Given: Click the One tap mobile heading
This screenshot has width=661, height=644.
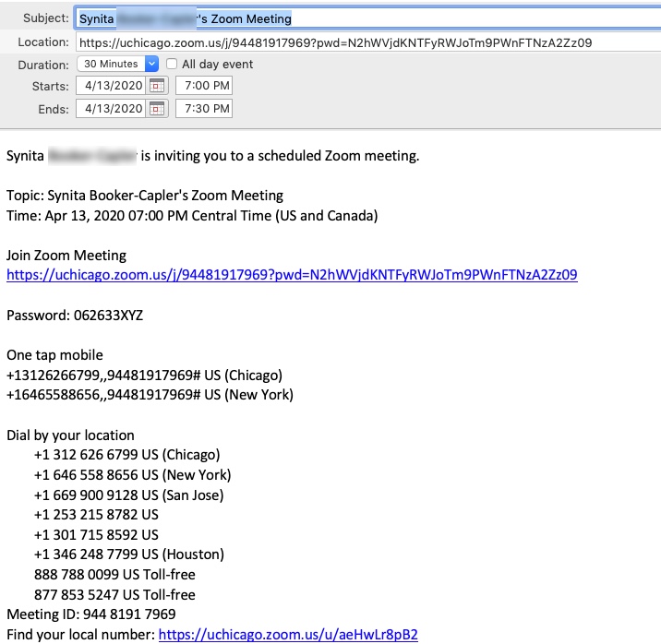Looking at the screenshot, I should coord(54,355).
